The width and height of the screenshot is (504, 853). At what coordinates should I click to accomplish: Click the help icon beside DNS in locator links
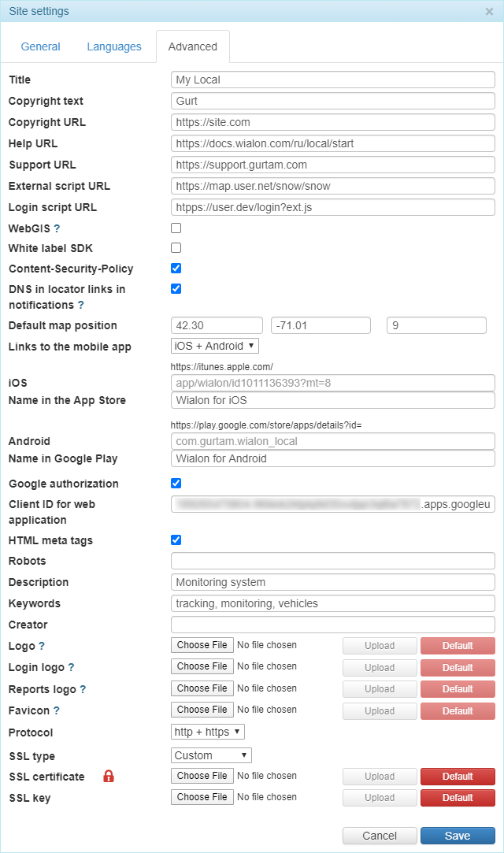pos(80,305)
